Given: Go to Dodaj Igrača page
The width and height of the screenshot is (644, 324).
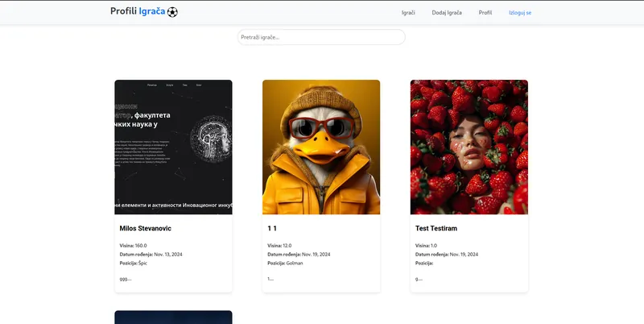Looking at the screenshot, I should 447,13.
